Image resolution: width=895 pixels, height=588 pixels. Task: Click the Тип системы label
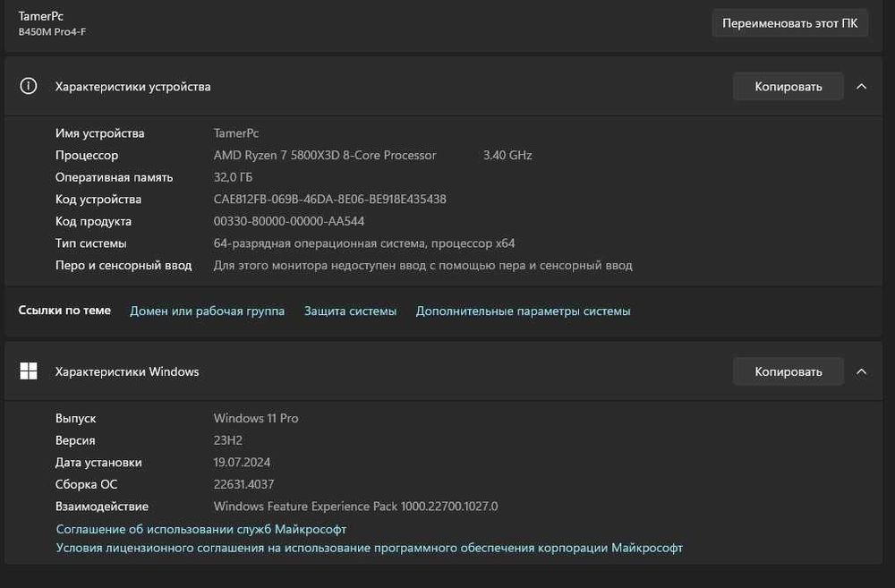(90, 243)
